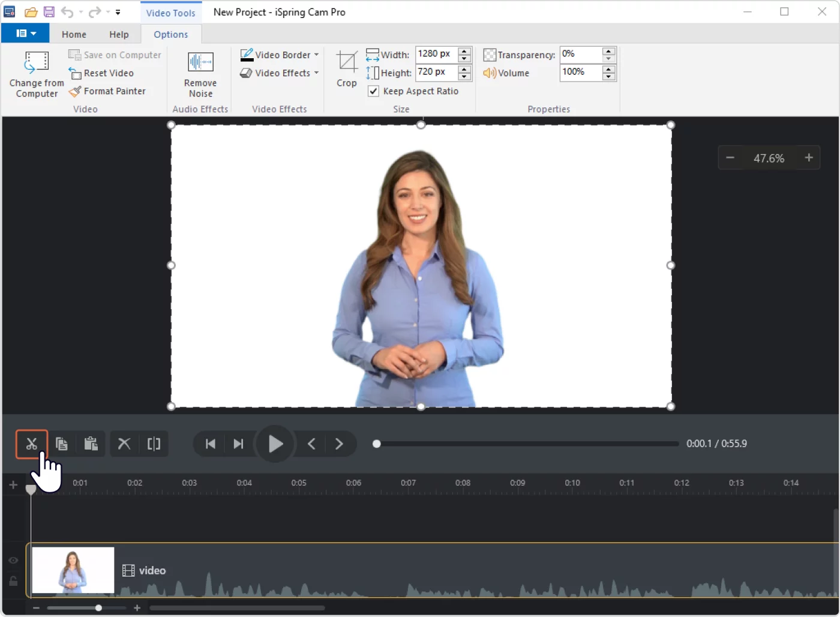Viewport: 840px width, 617px height.
Task: Click the top-center resize handle of video
Action: click(421, 125)
